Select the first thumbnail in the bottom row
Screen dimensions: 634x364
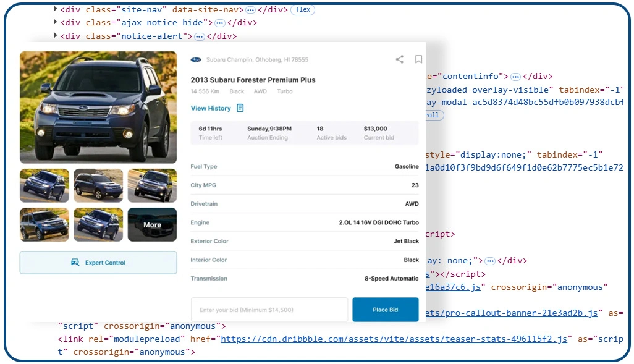click(x=44, y=224)
